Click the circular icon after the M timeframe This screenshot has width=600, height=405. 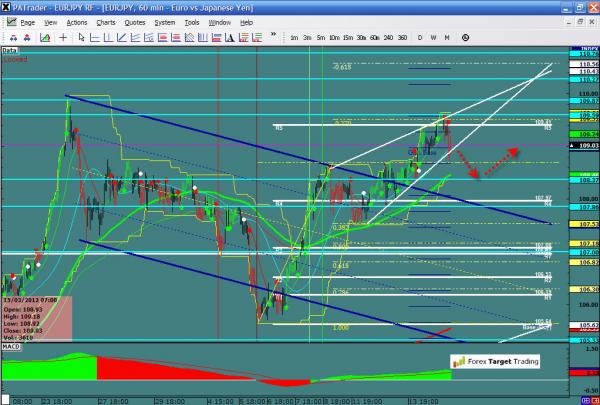click(x=467, y=37)
